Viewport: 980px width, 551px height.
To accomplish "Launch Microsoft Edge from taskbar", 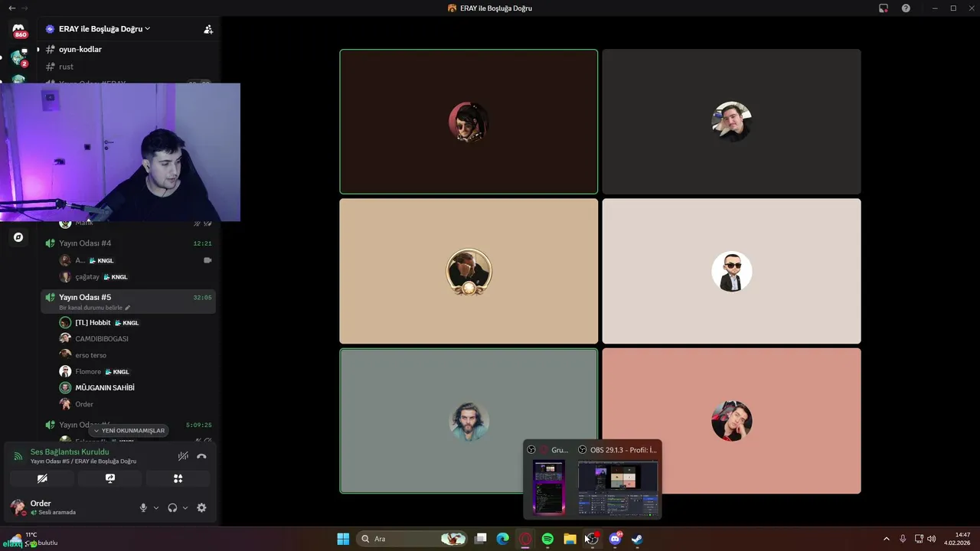I will 503,539.
